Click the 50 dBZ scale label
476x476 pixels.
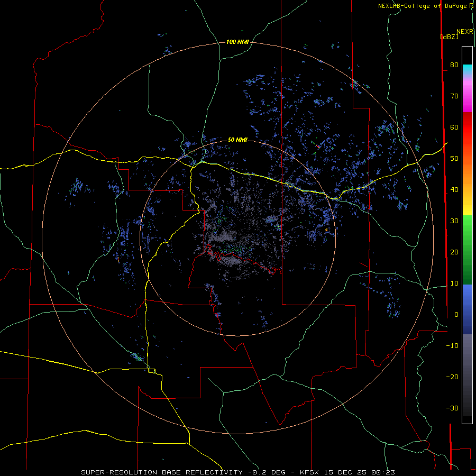point(454,159)
